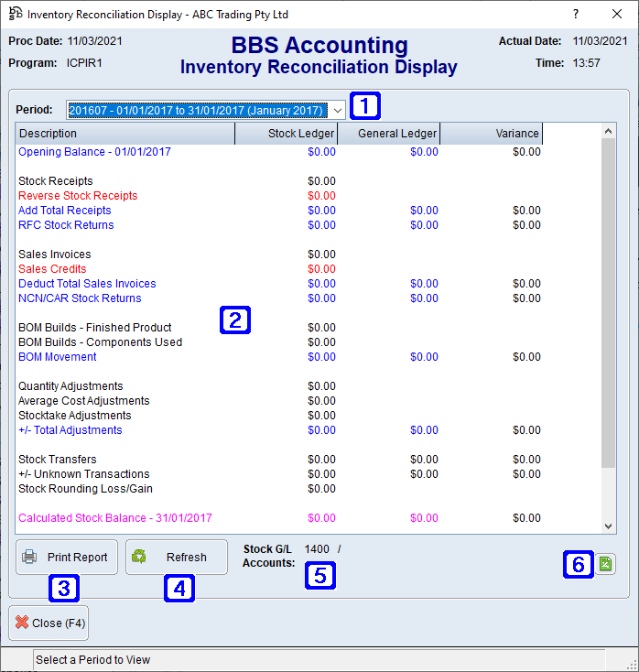
Task: Click the Close (F4) button
Action: click(x=49, y=623)
